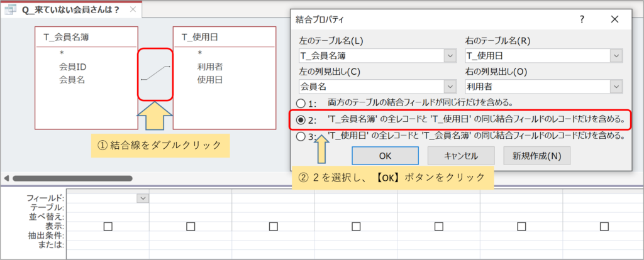The height and width of the screenshot is (260, 644).
Task: Click the 並べ替え cell in the first column
Action: click(108, 217)
